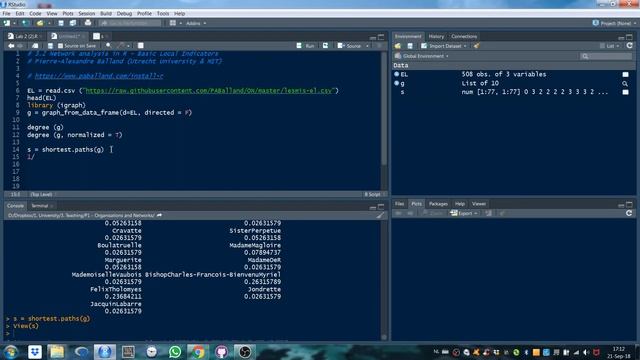Click the Compile Report notebook icon
This screenshot has height=360, width=640.
140,46
